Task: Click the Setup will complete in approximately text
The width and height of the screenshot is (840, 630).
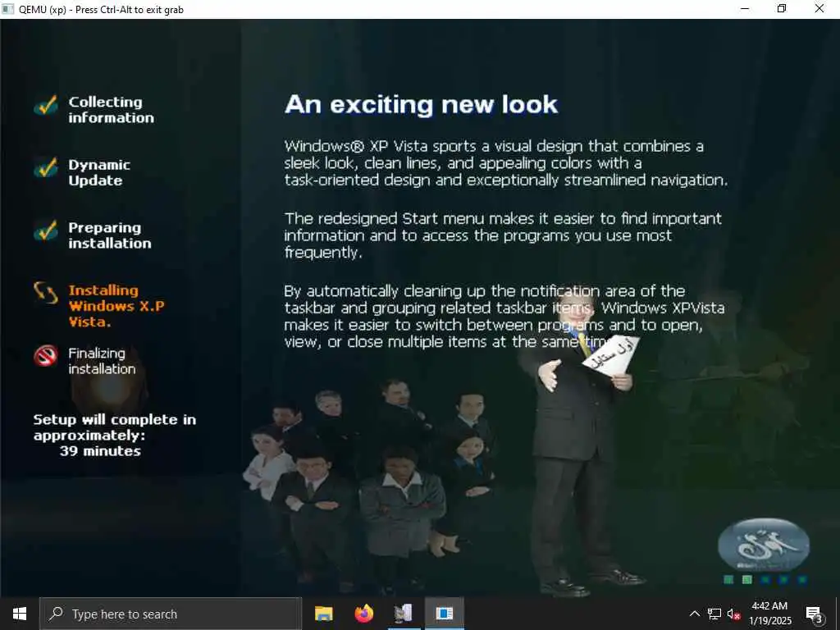Action: 115,427
